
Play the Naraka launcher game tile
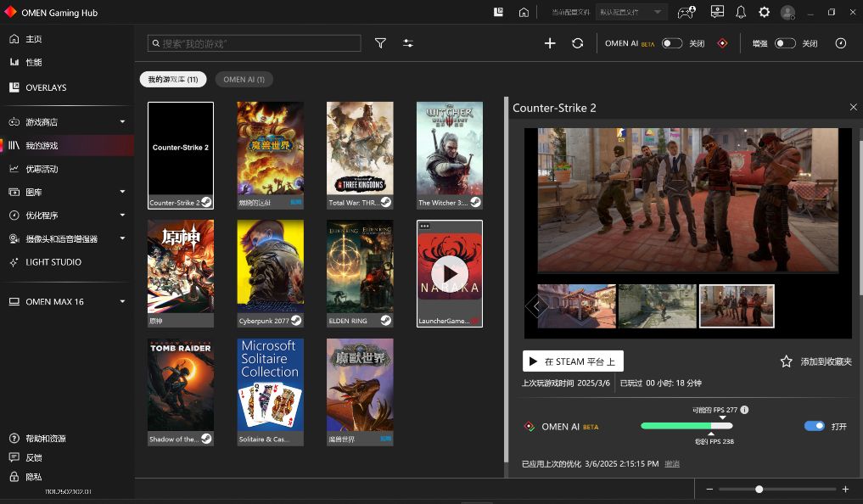pyautogui.click(x=450, y=273)
